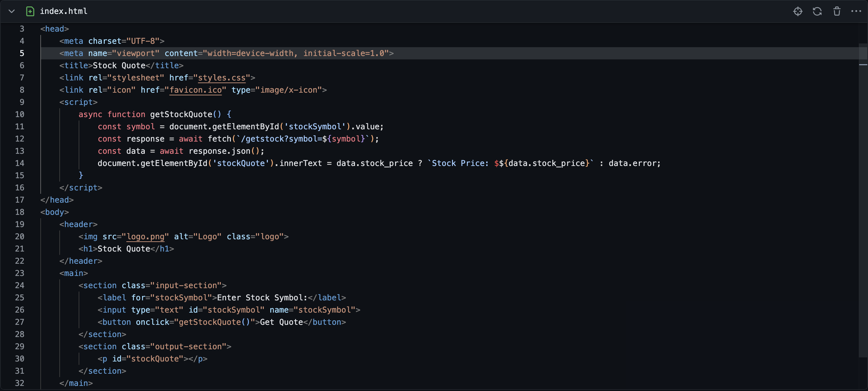
Task: Click data.error on line 14
Action: click(x=632, y=163)
